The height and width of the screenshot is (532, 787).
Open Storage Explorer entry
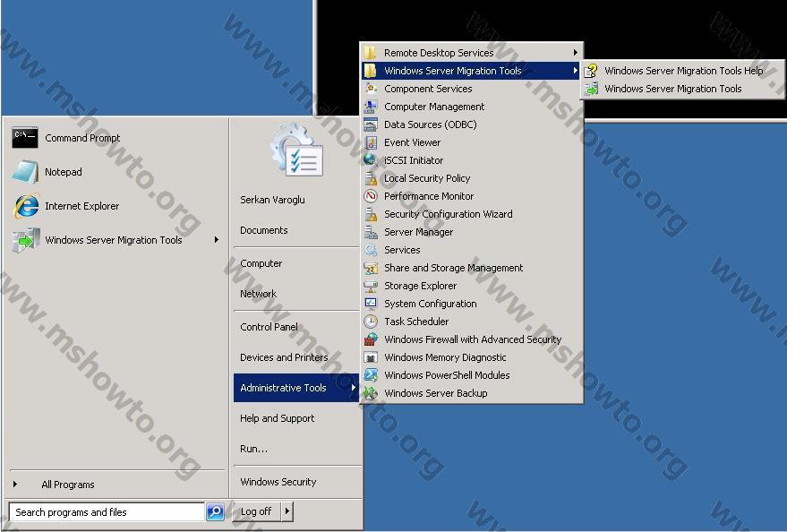(x=471, y=286)
